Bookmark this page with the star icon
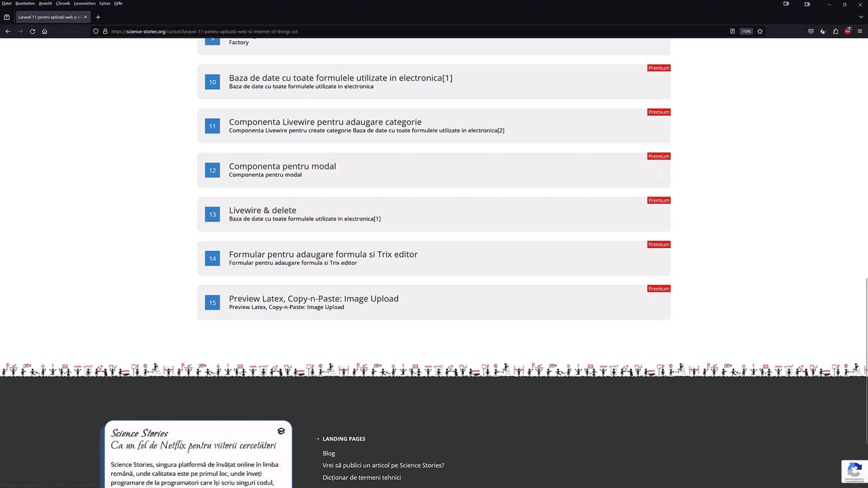Viewport: 868px width, 488px height. tap(760, 31)
